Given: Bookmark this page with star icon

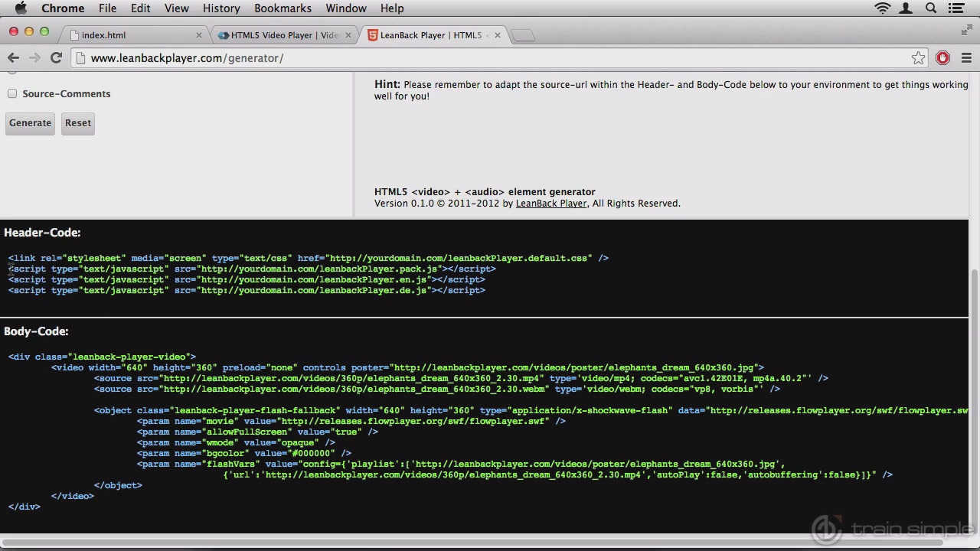Looking at the screenshot, I should click(918, 58).
